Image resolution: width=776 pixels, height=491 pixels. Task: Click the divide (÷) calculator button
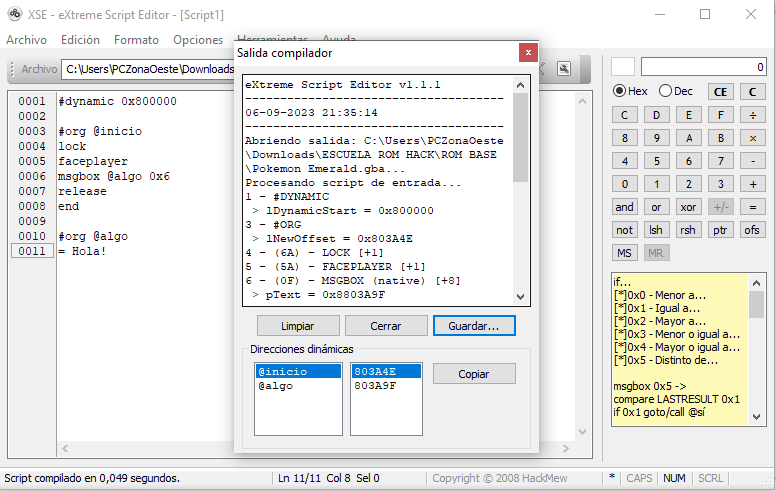[x=752, y=115]
